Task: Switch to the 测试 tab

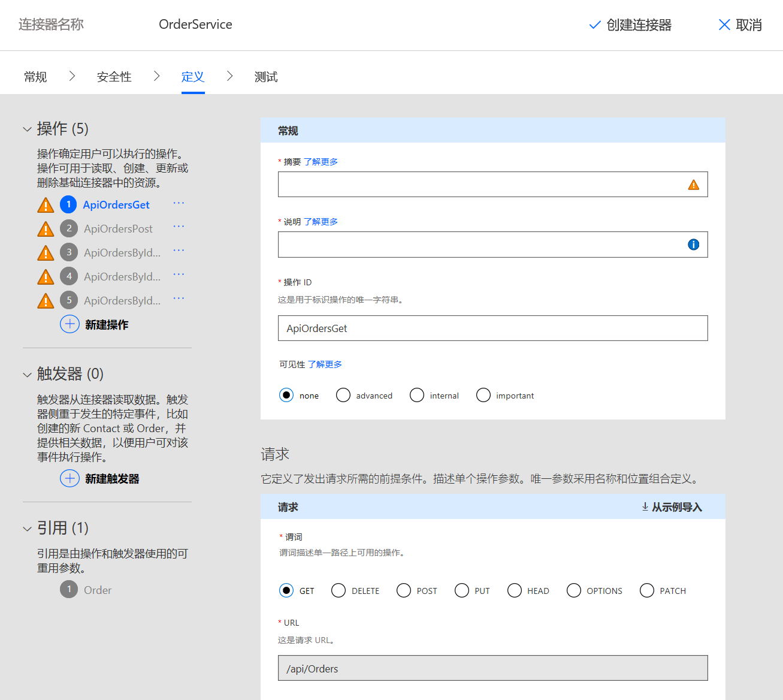Action: [x=266, y=76]
